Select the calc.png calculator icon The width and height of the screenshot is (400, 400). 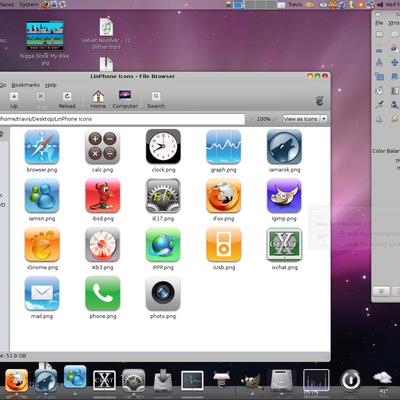(103, 147)
